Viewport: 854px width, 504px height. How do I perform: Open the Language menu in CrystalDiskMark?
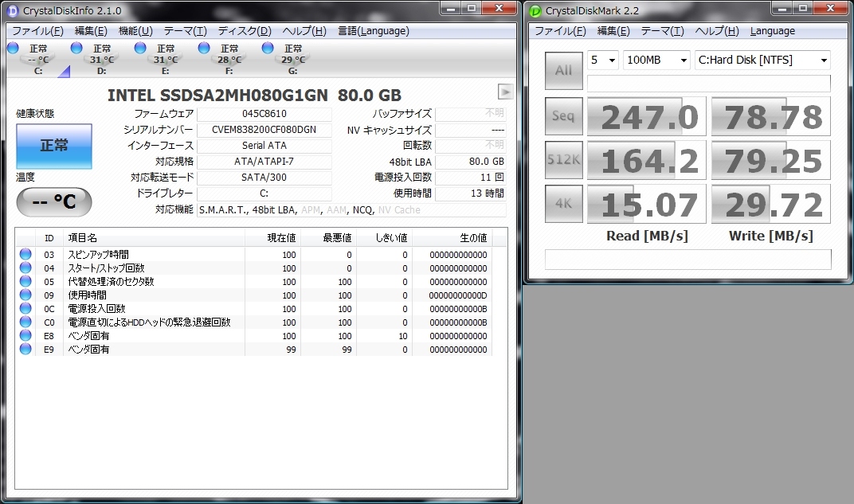coord(772,31)
